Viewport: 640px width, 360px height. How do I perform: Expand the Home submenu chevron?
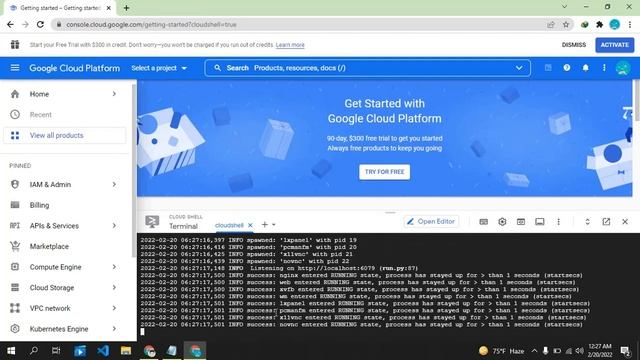coord(114,94)
